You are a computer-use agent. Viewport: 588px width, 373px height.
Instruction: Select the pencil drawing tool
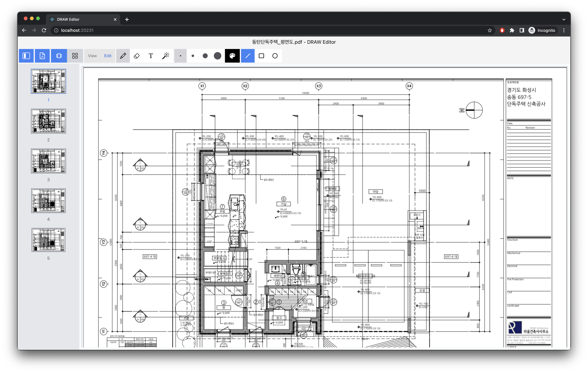point(123,56)
